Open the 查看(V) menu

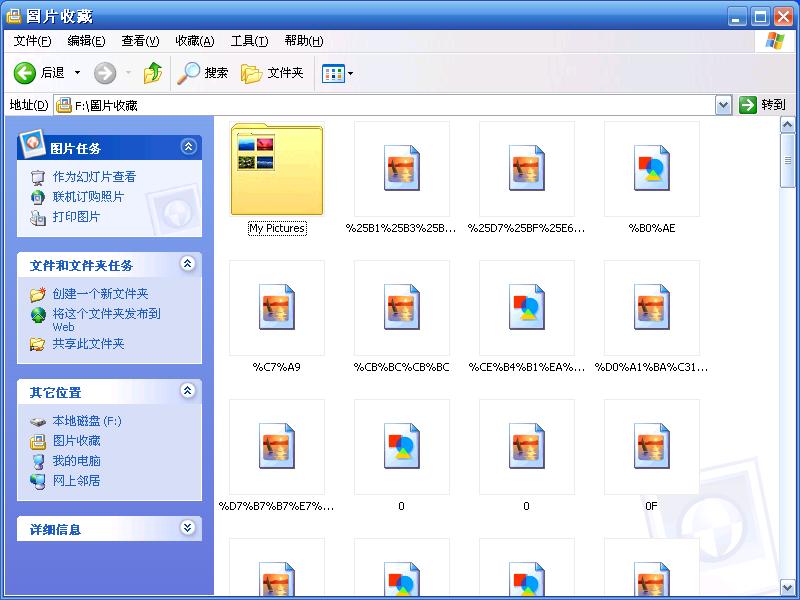click(140, 41)
